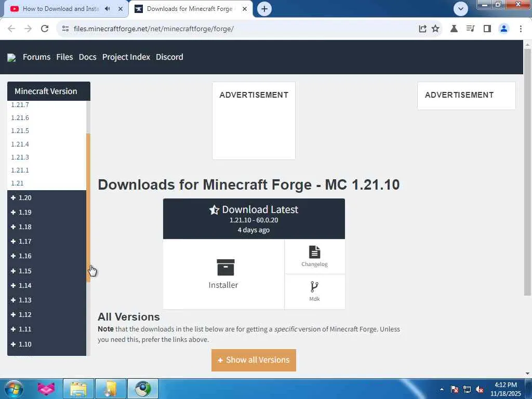
Task: Open the pink cat app in taskbar
Action: tap(46, 389)
